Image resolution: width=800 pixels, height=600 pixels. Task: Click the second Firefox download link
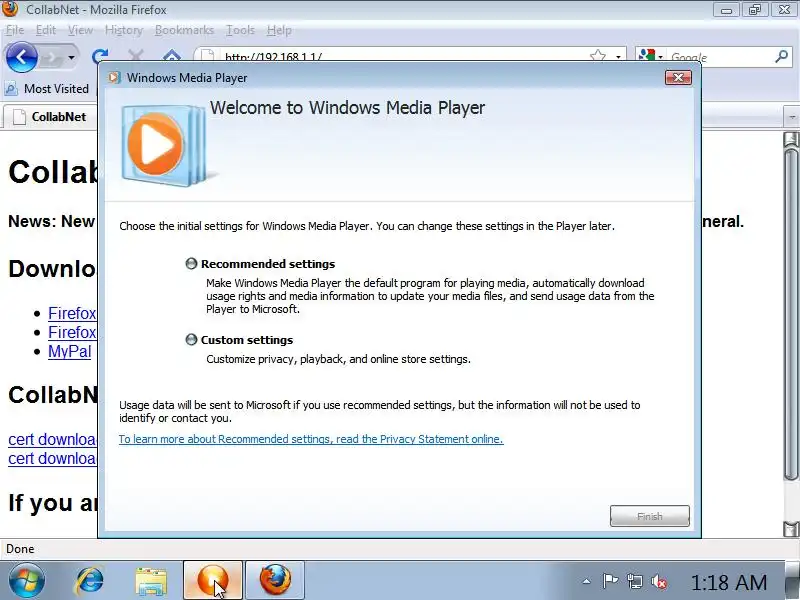click(x=72, y=332)
